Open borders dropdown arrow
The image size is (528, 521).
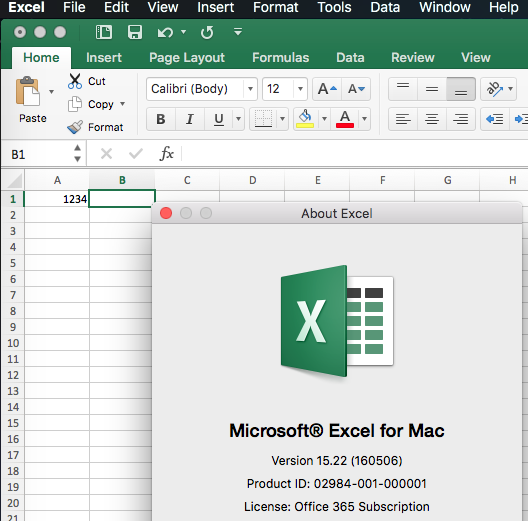[x=283, y=119]
